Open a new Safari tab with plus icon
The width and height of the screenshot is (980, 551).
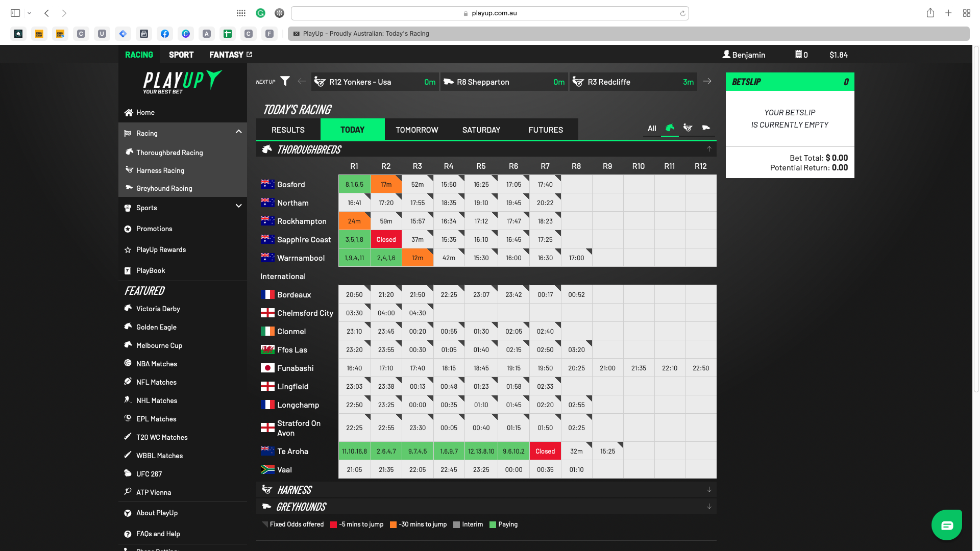[948, 13]
